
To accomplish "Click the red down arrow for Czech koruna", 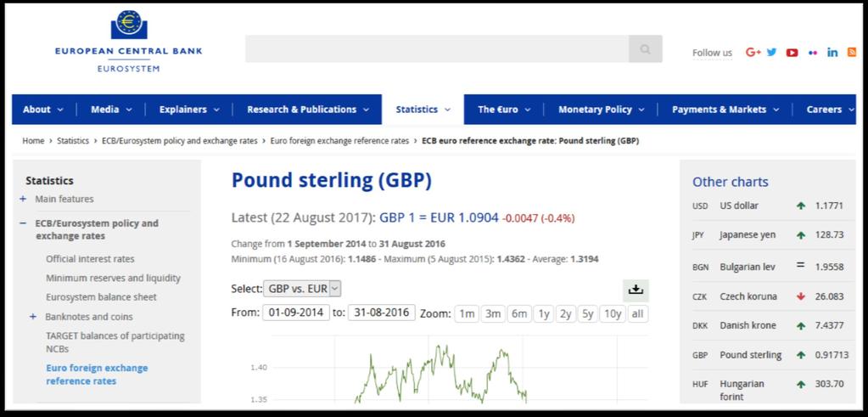I will point(800,296).
